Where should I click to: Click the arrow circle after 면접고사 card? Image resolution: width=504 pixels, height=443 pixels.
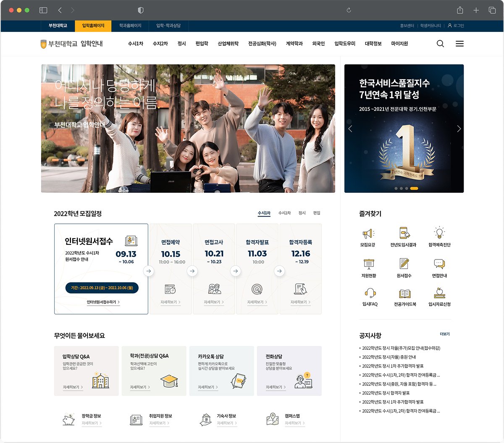236,271
